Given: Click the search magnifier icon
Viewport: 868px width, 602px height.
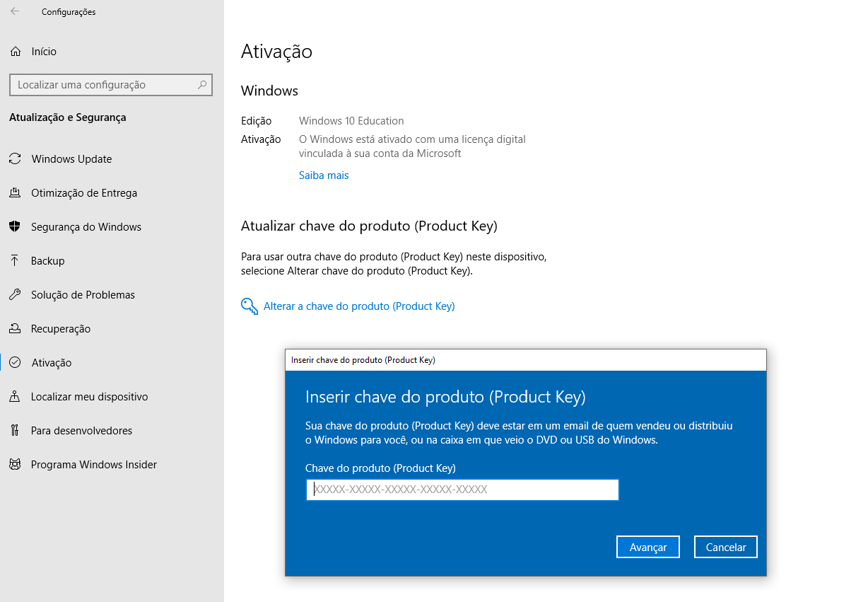Looking at the screenshot, I should [x=204, y=84].
